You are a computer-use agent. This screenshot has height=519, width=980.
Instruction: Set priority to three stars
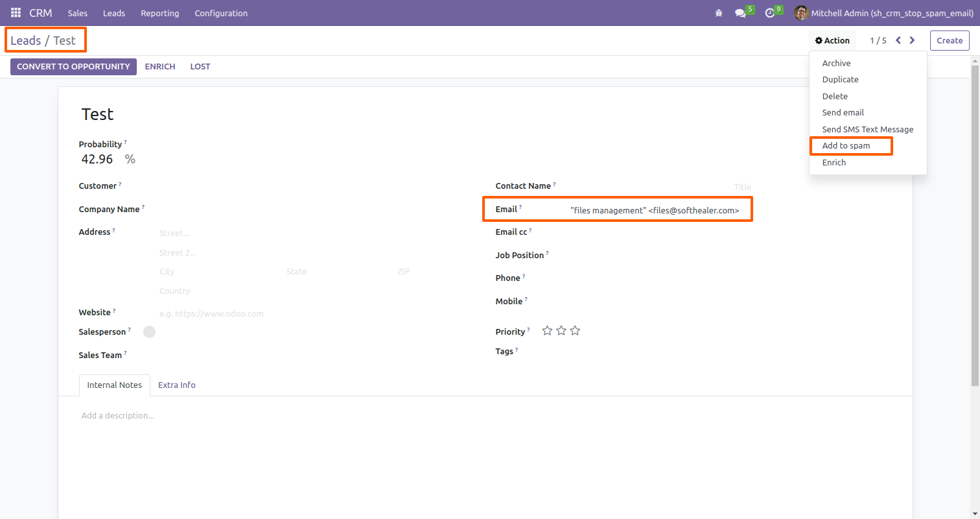pyautogui.click(x=575, y=331)
